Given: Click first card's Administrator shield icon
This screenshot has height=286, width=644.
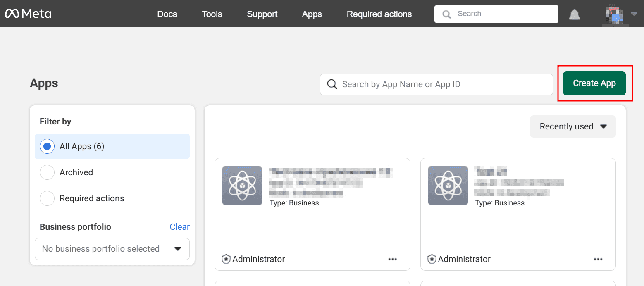Looking at the screenshot, I should tap(226, 259).
